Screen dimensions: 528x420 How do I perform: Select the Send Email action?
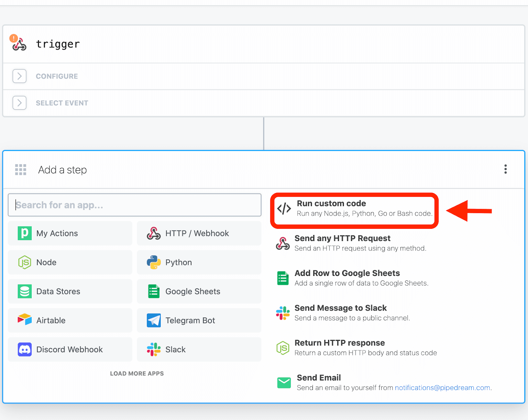[384, 383]
